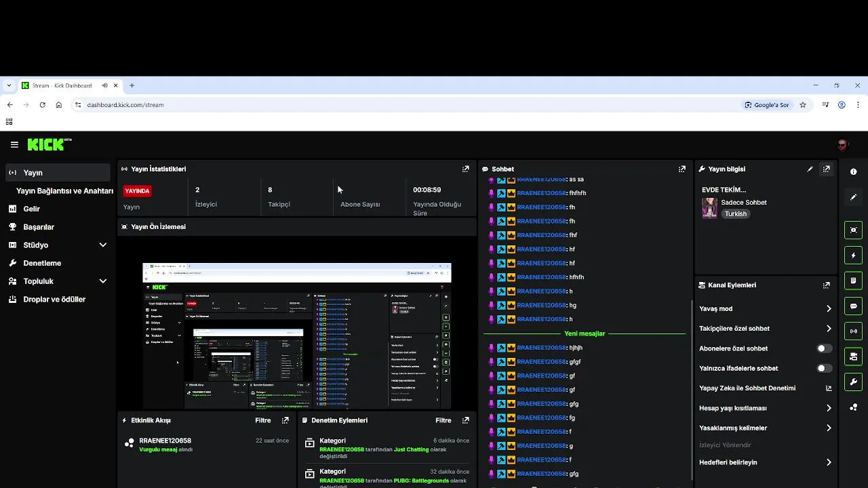This screenshot has height=488, width=868.
Task: Mute the Stream - Kick Dashboard tab audio
Action: pos(104,85)
